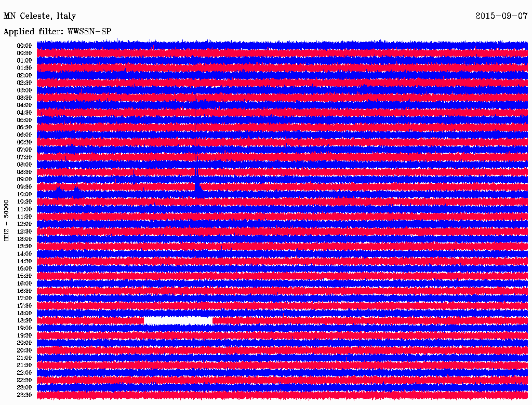
Task: Click the 07:00 time label
Action: [x=24, y=150]
